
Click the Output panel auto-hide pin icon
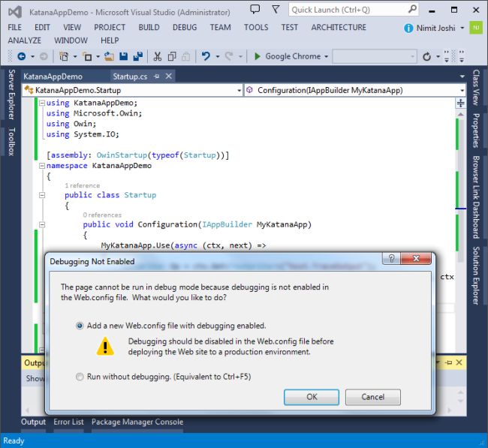448,362
